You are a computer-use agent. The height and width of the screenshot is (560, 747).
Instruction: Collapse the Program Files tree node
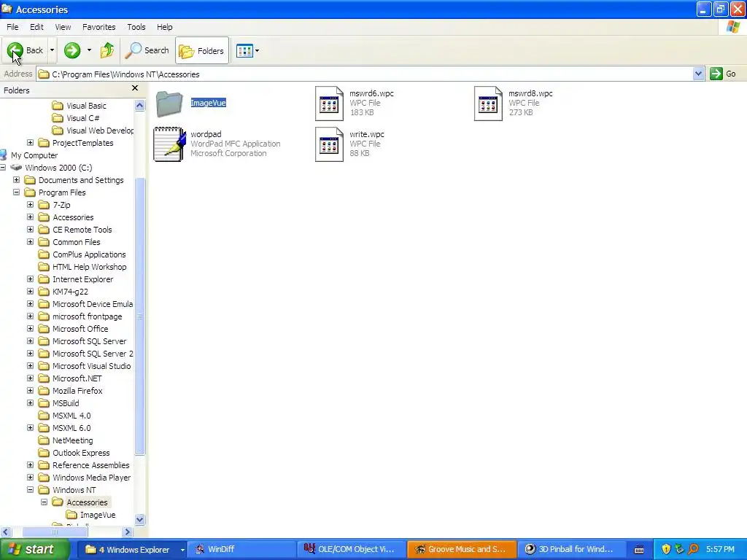(x=16, y=192)
